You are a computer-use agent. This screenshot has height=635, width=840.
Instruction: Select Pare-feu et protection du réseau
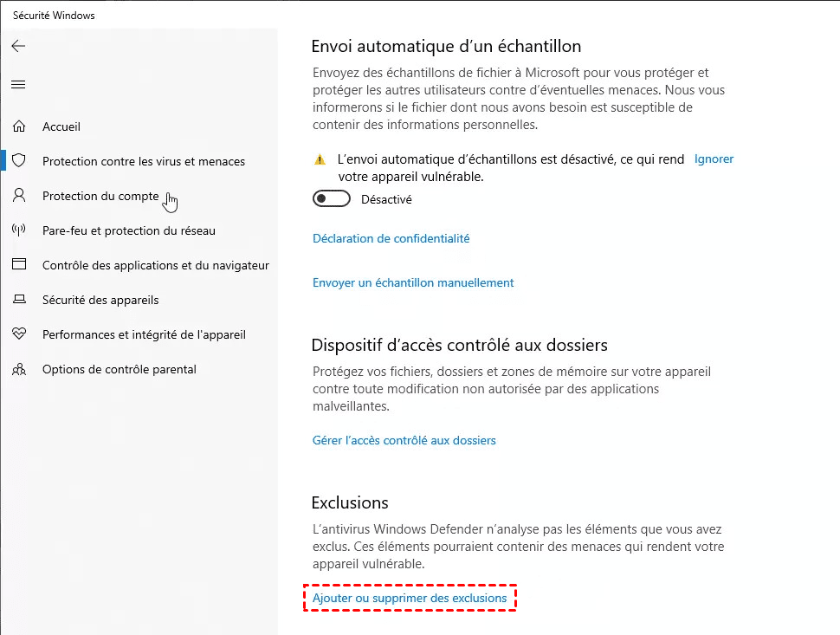click(129, 230)
